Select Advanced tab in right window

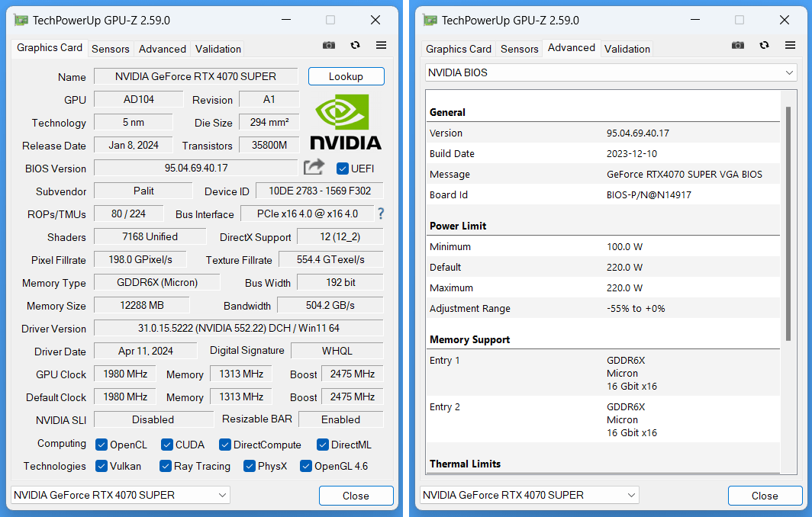[x=571, y=47]
